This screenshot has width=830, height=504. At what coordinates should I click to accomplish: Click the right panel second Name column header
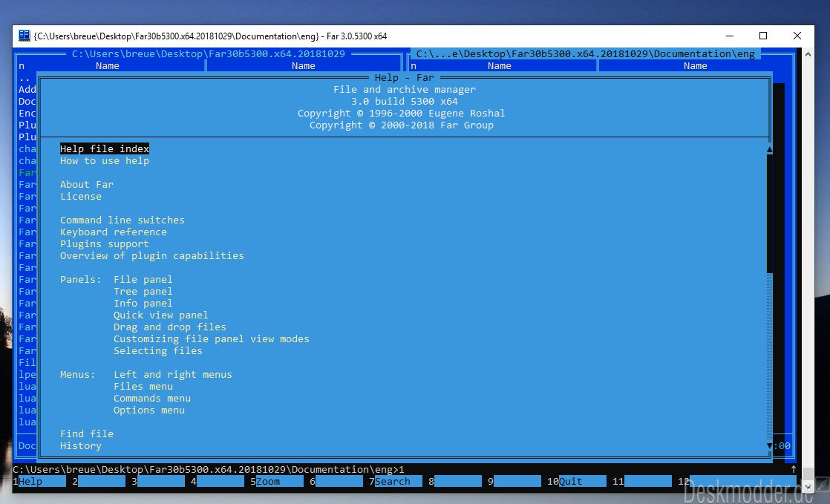pyautogui.click(x=695, y=65)
